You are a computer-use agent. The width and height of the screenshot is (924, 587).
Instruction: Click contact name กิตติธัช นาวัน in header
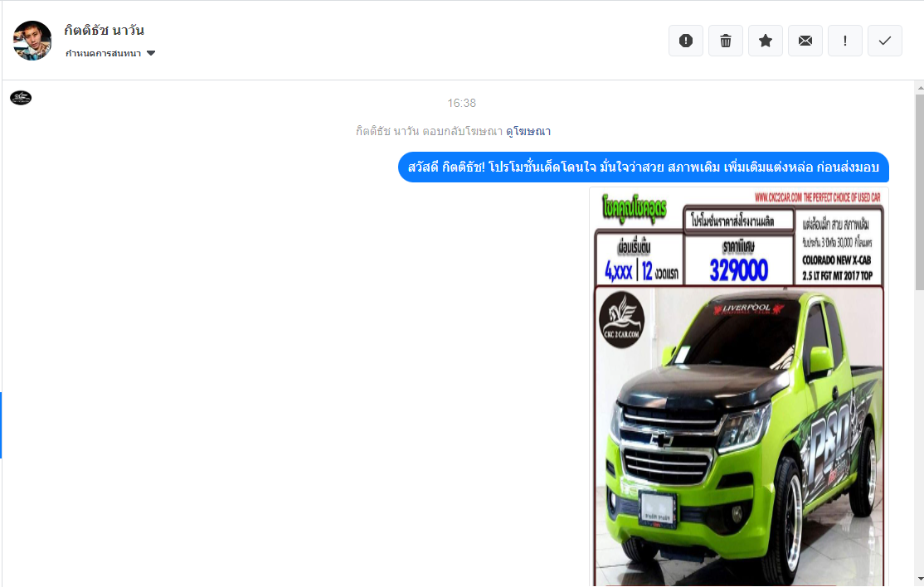(x=105, y=30)
